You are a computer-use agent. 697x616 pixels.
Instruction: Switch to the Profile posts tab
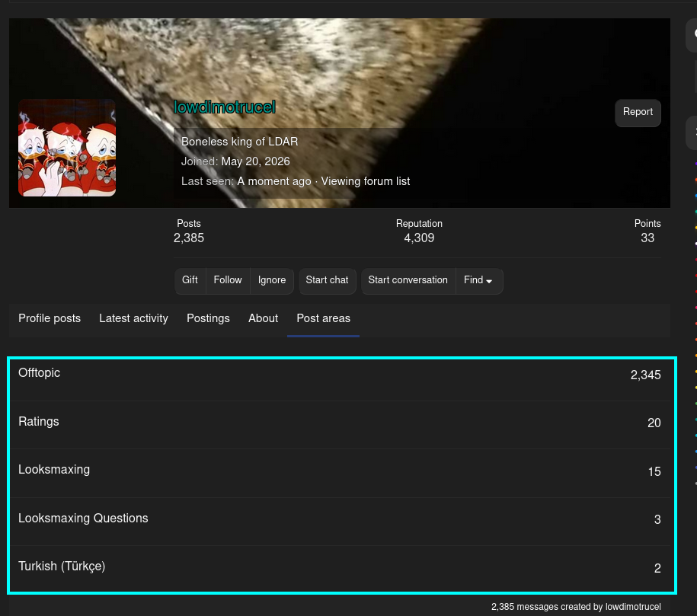point(50,319)
